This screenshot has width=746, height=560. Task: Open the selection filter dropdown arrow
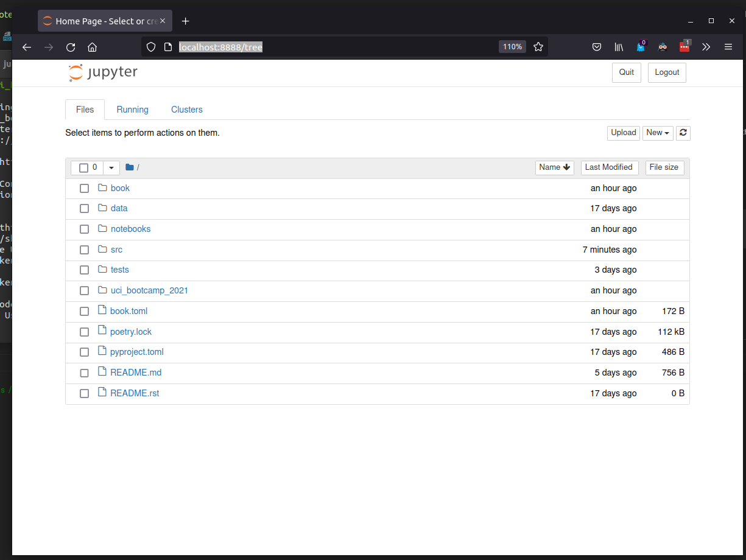[111, 167]
